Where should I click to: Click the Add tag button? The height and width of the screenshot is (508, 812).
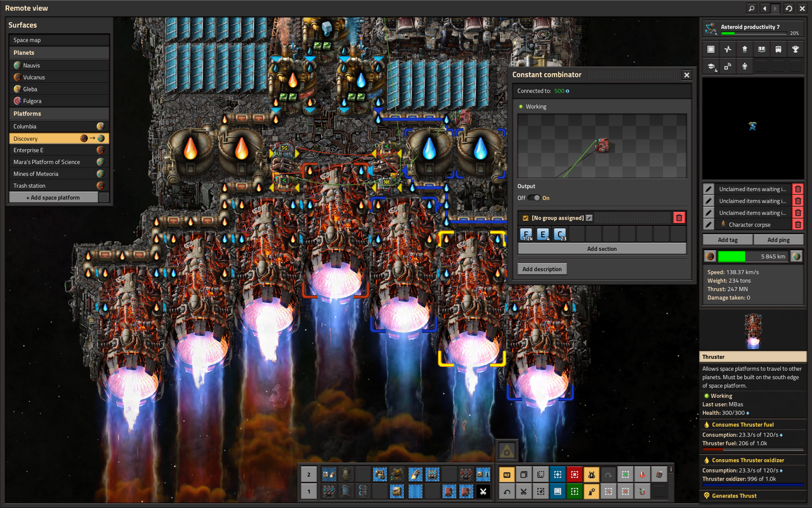728,239
